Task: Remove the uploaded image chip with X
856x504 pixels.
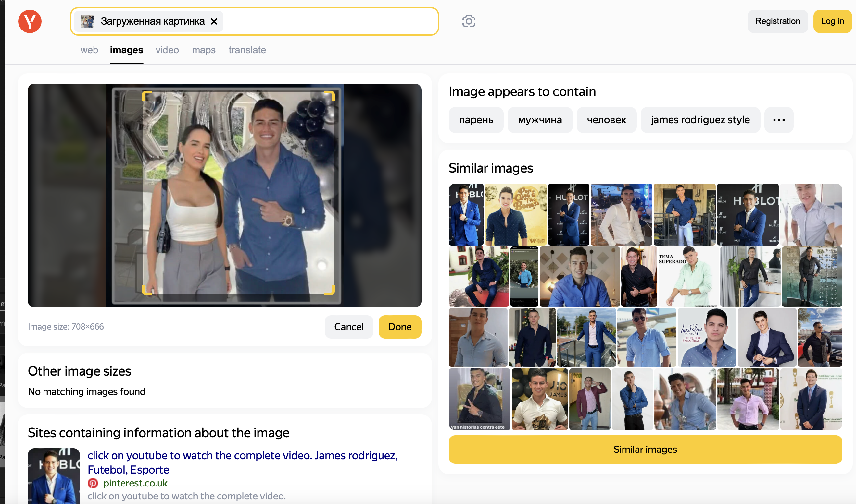Action: [214, 21]
